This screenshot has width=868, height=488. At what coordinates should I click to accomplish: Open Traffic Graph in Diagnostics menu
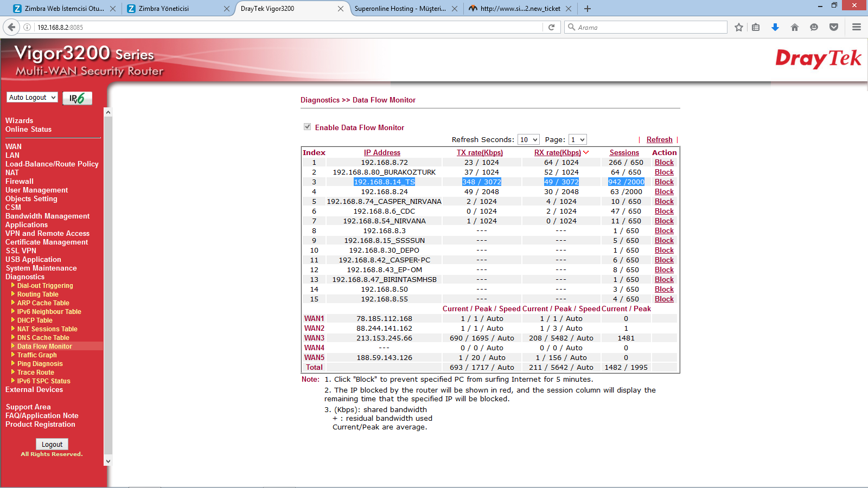pos(37,355)
